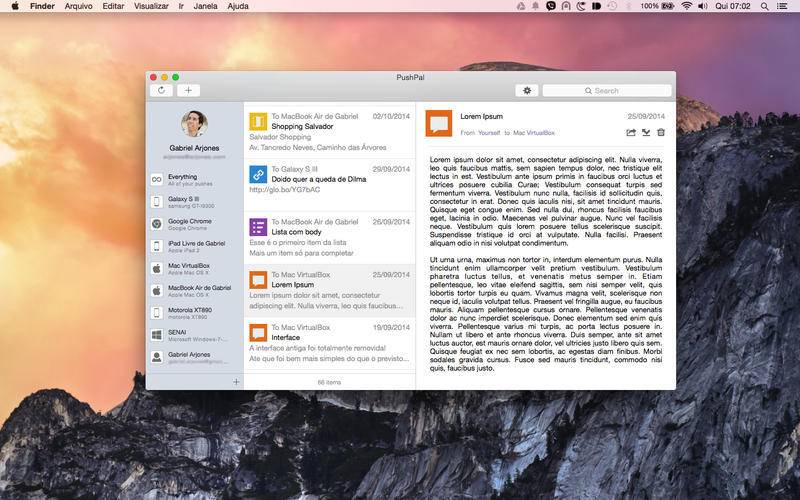The image size is (800, 500).
Task: Open PushPal settings gear button
Action: [527, 90]
